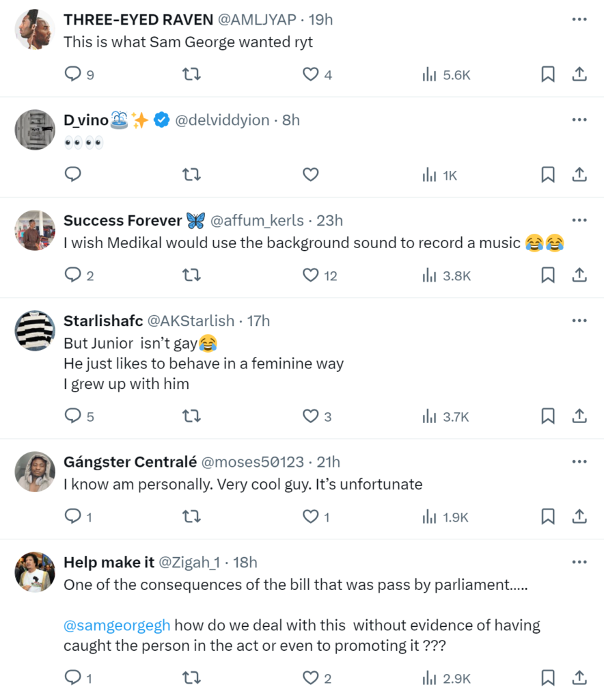Click the Success Forever display name
This screenshot has width=604, height=700.
click(x=123, y=220)
